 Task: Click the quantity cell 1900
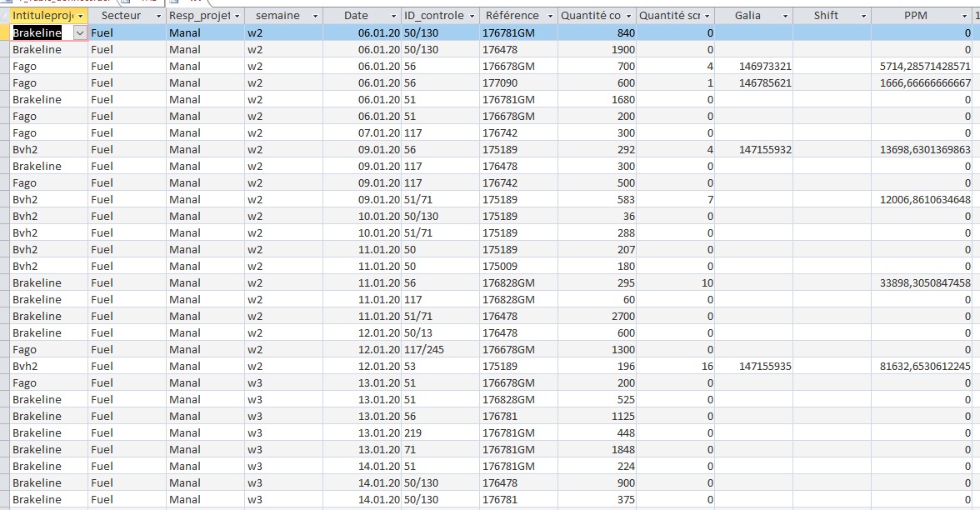(x=597, y=49)
